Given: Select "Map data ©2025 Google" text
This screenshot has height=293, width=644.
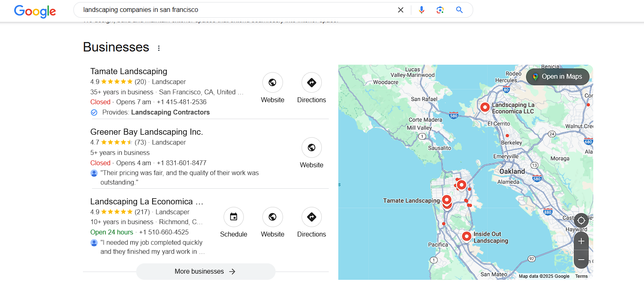Looking at the screenshot, I should pos(544,276).
